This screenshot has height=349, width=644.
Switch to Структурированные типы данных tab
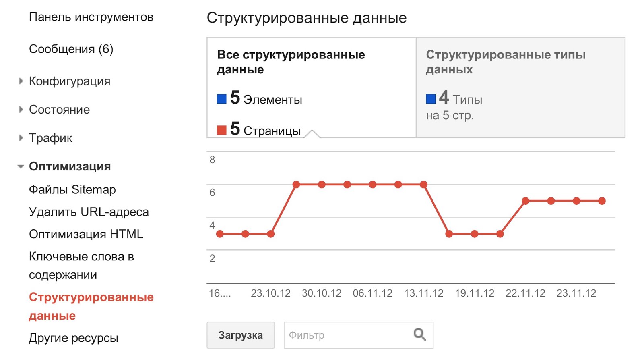[x=520, y=88]
